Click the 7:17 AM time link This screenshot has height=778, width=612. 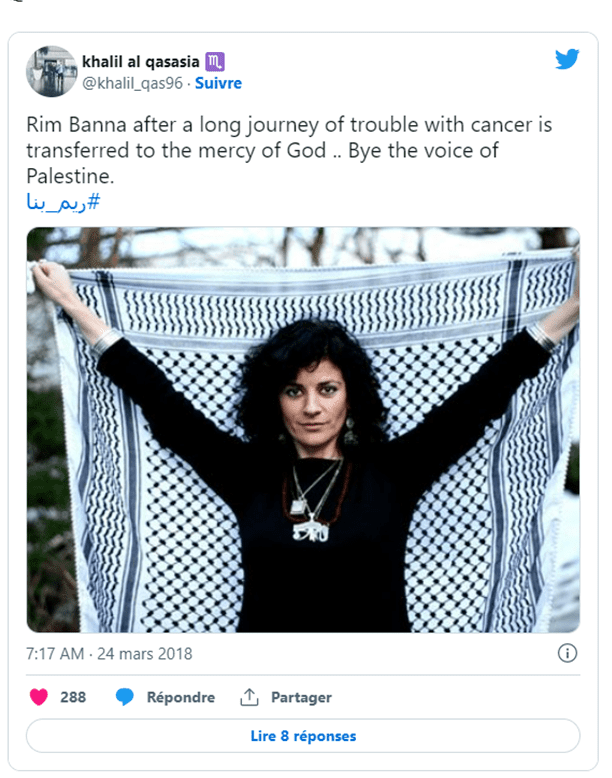click(55, 653)
